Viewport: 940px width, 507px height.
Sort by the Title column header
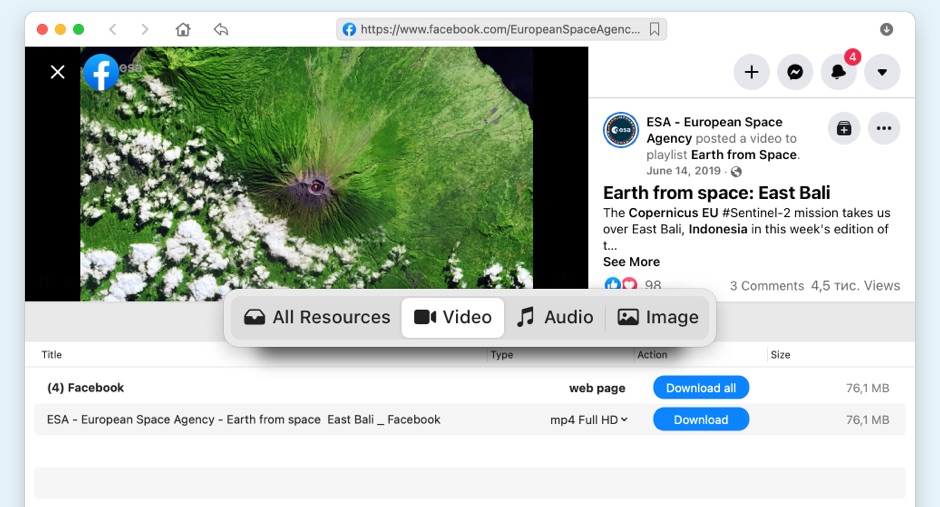point(52,355)
